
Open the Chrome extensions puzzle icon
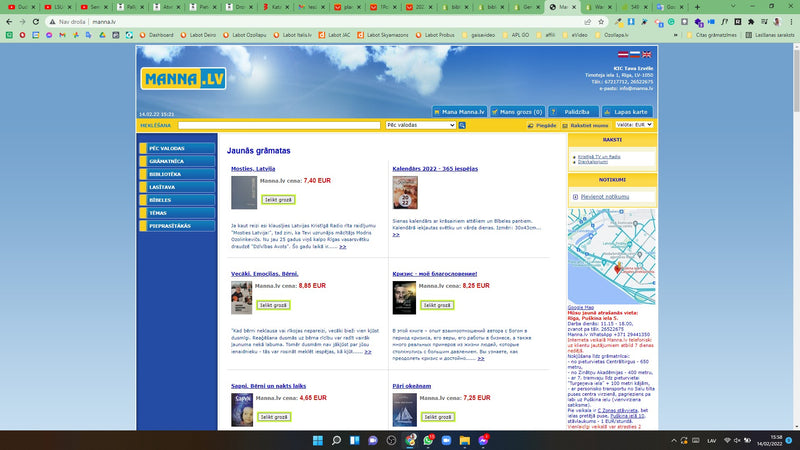pyautogui.click(x=751, y=22)
